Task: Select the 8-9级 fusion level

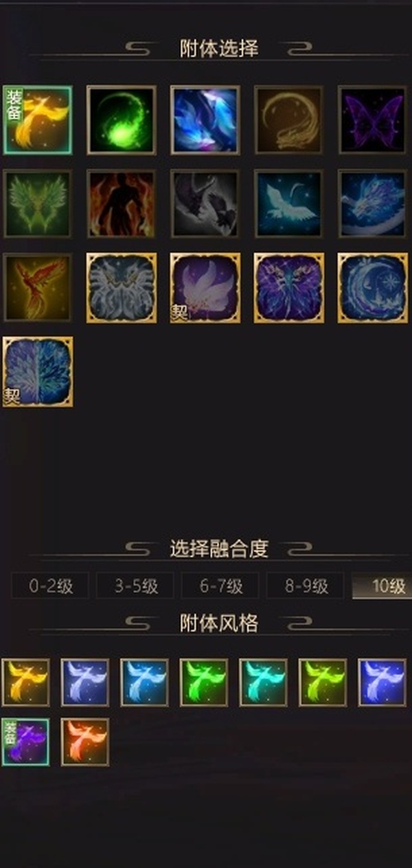Action: (x=306, y=586)
